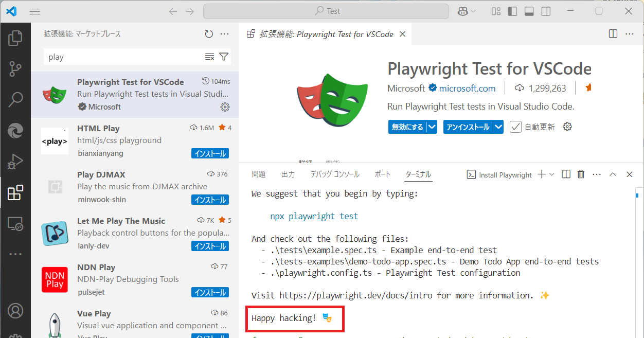Kill the active terminal with the trash icon
Screen dimensions: 644x338
(x=581, y=174)
